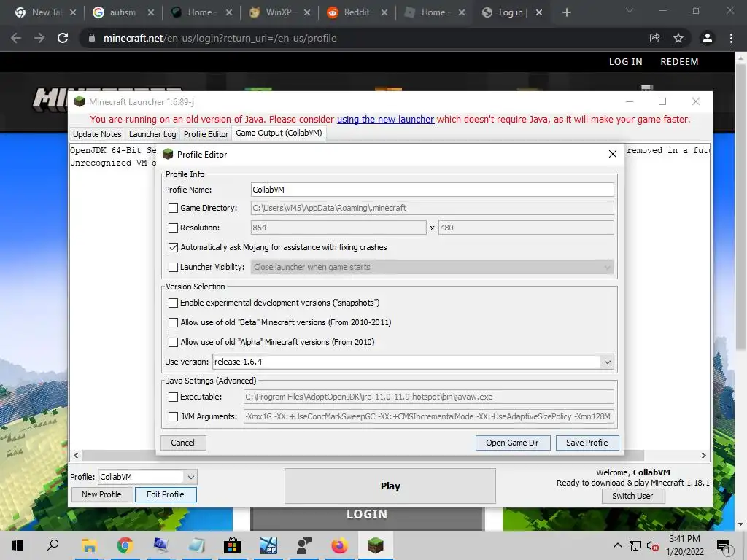This screenshot has height=560, width=747.
Task: Enable the Launcher Visibility checkbox
Action: point(174,267)
